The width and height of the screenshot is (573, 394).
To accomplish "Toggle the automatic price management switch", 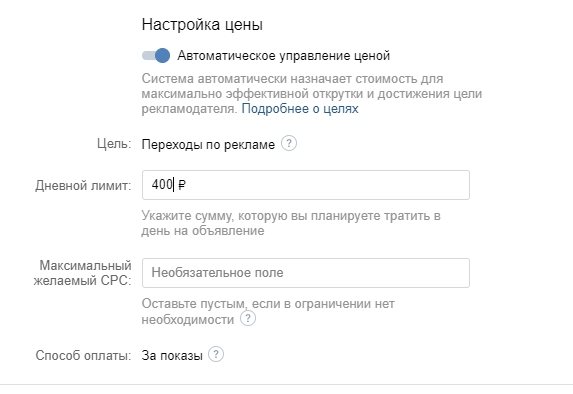I will [x=156, y=56].
